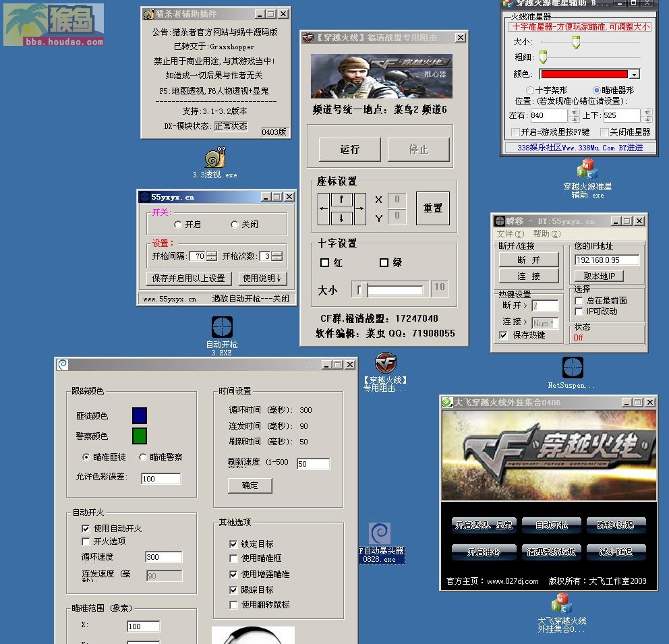Viewport: 669px width, 644px height.
Task: Move crosshair up with the up arrow
Action: [x=342, y=199]
